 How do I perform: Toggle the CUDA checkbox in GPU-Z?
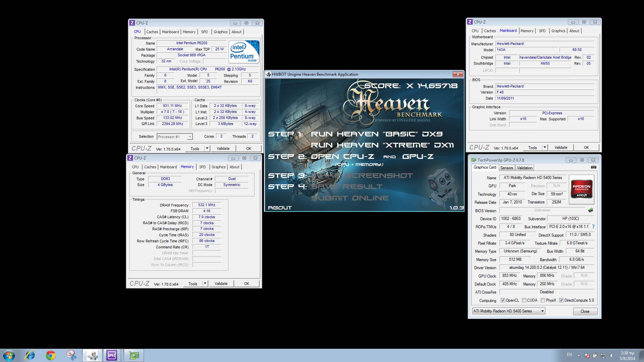[524, 300]
